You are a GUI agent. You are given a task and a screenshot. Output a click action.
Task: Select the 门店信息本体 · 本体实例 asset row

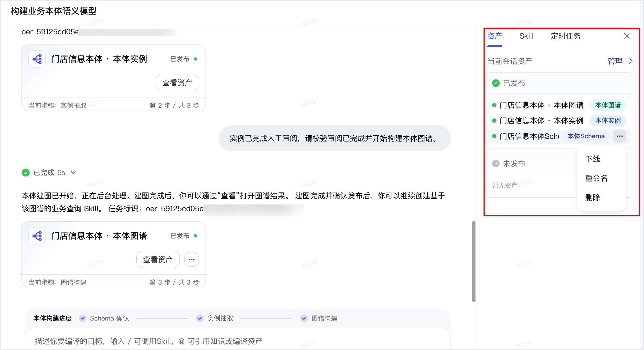559,121
